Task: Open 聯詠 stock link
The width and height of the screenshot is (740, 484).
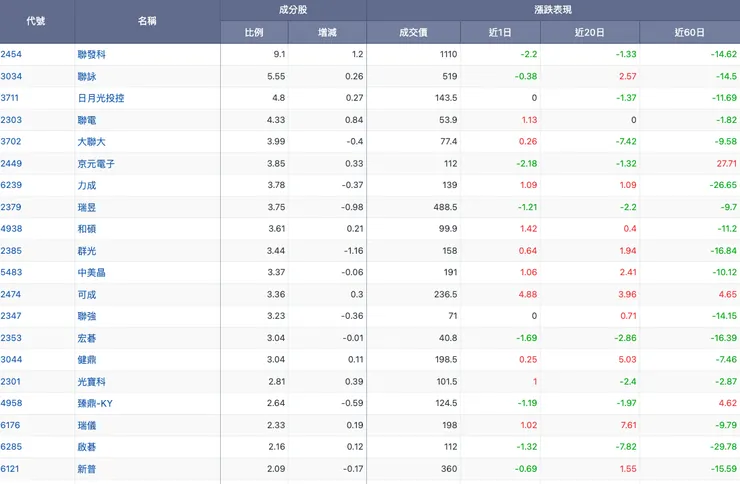Action: (87, 76)
